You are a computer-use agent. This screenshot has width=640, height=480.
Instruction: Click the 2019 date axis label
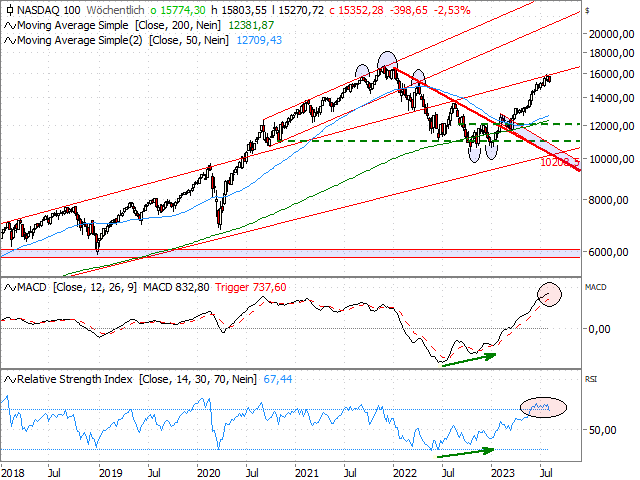click(x=111, y=473)
